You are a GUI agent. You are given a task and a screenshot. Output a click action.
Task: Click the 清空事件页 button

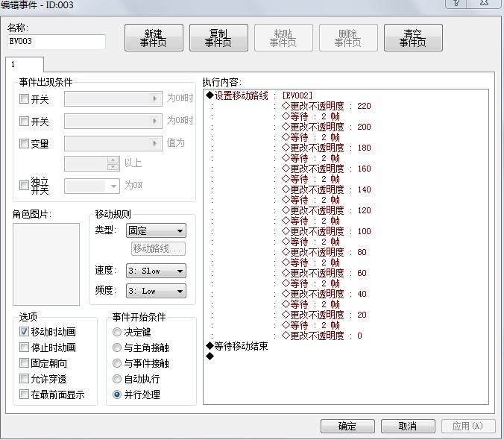413,37
